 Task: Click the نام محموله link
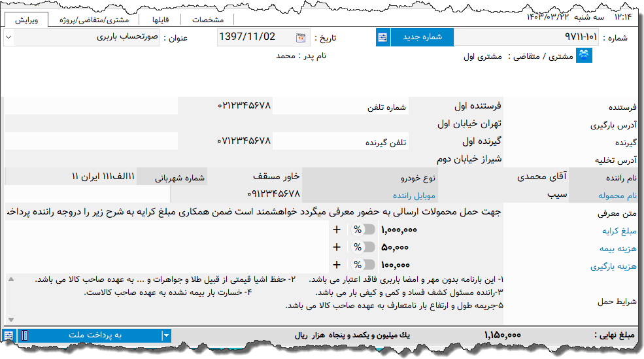(617, 196)
